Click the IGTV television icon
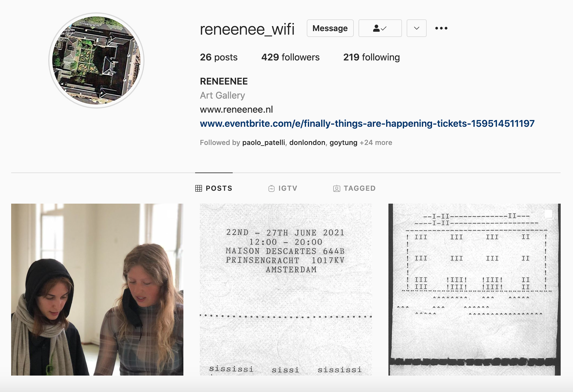The height and width of the screenshot is (392, 573). pos(271,188)
